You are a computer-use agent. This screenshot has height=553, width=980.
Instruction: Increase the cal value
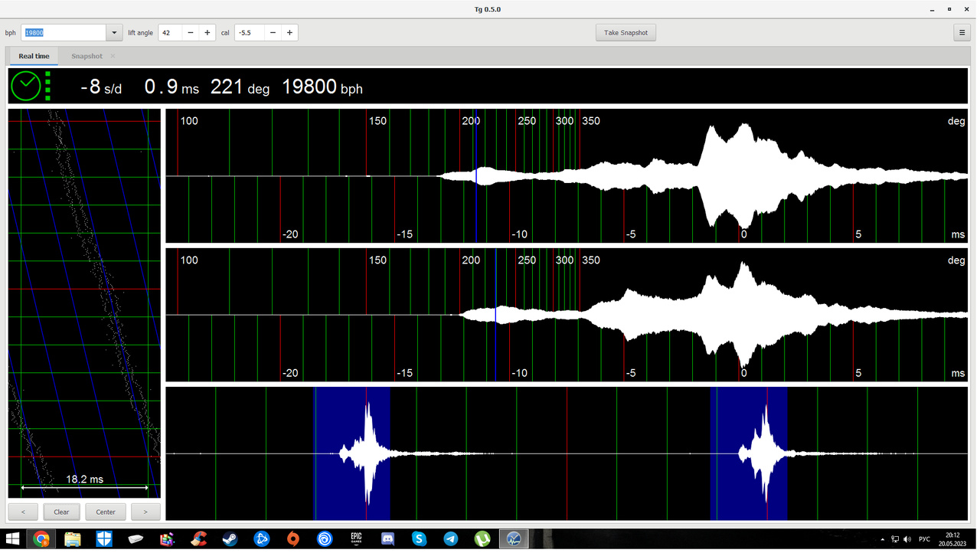(x=289, y=33)
